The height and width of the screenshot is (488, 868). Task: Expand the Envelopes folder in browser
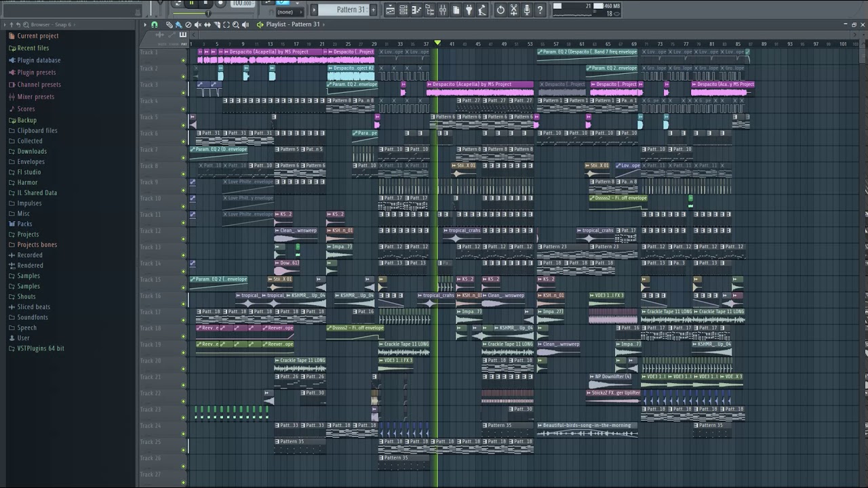click(x=31, y=161)
